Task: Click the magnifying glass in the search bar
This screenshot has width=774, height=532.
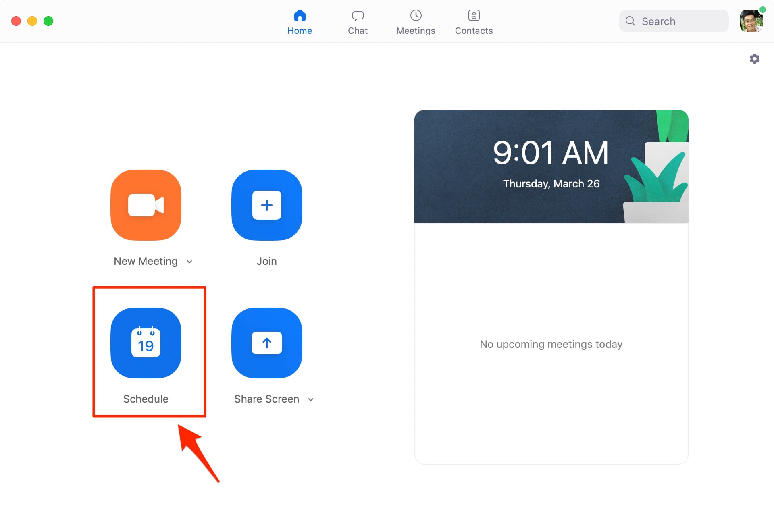Action: (x=630, y=21)
